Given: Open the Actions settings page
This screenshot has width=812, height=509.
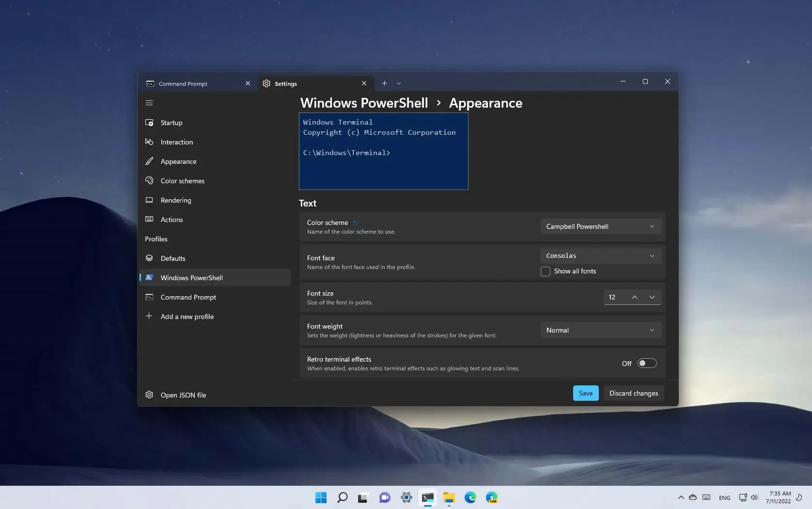Looking at the screenshot, I should (171, 219).
